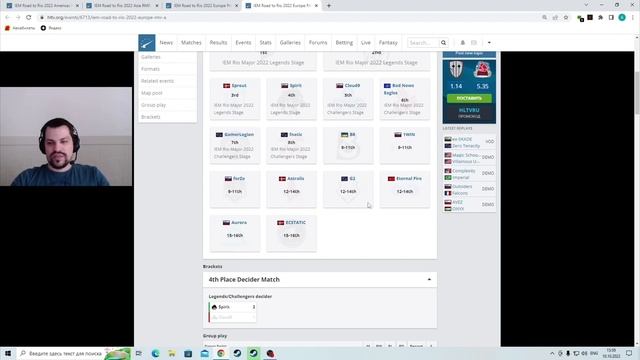The image size is (640, 360).
Task: Open the Matches menu item
Action: click(191, 42)
